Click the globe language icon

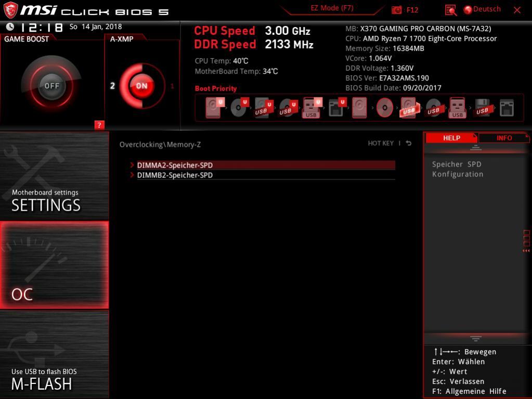point(468,10)
